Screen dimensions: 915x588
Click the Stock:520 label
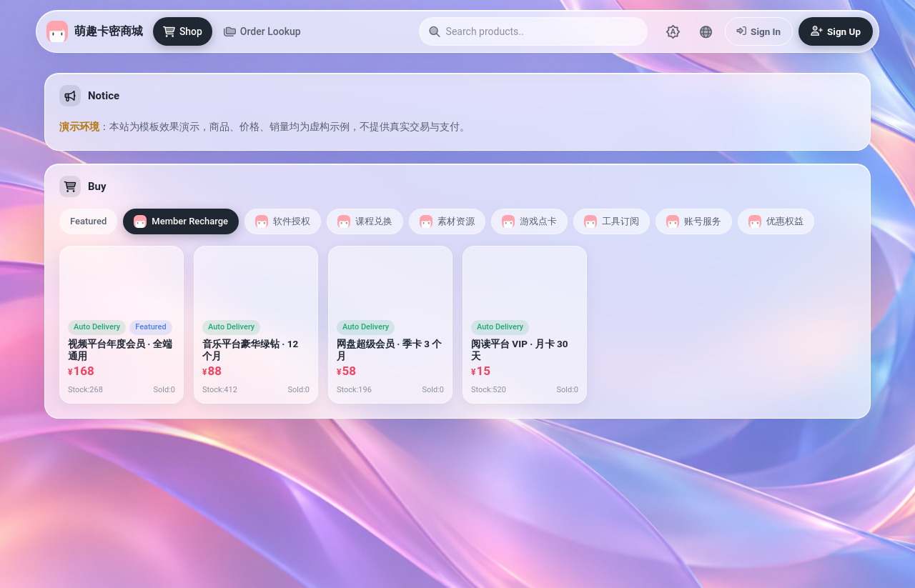(x=488, y=390)
